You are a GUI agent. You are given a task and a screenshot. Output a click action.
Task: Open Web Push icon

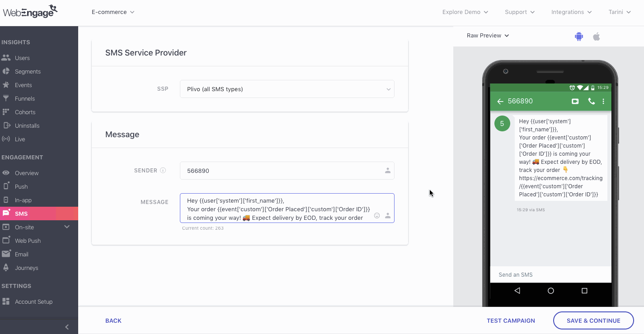(x=6, y=240)
